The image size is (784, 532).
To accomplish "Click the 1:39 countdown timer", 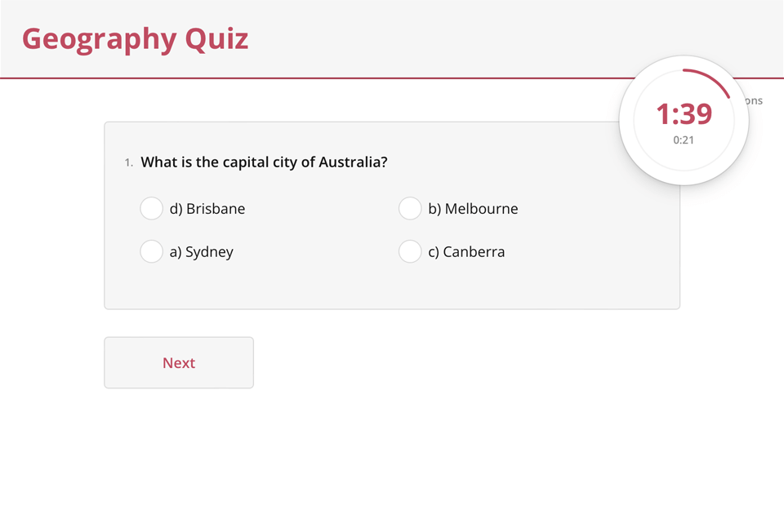I will 684,114.
